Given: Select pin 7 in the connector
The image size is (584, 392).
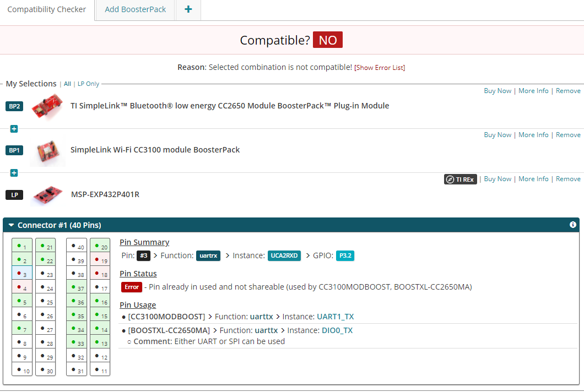Looking at the screenshot, I should coord(22,328).
